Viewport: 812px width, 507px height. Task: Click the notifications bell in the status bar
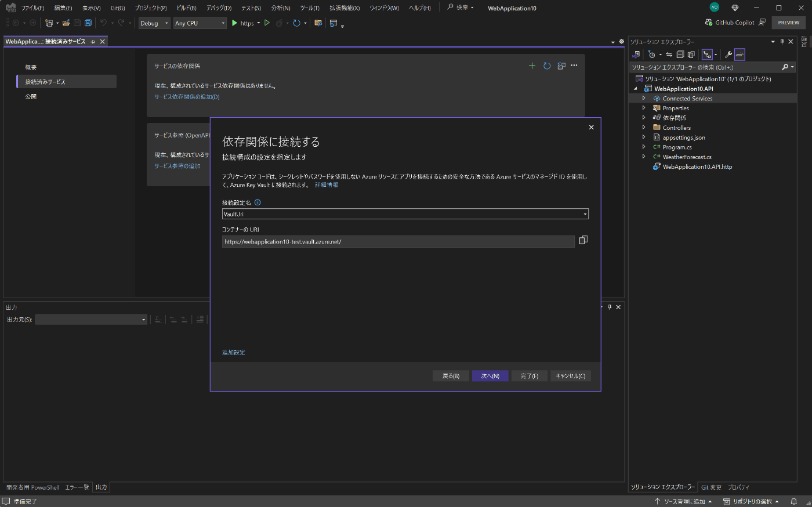tap(793, 502)
